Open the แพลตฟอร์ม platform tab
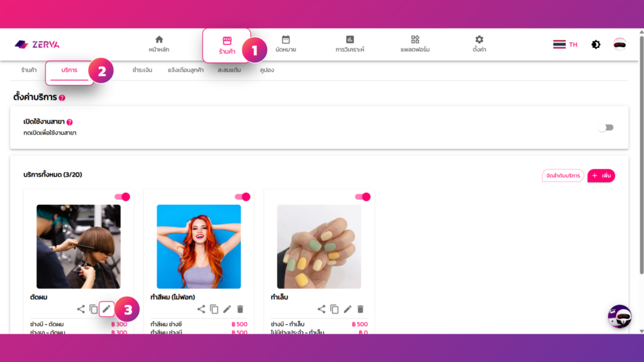This screenshot has height=362, width=644. 415,44
